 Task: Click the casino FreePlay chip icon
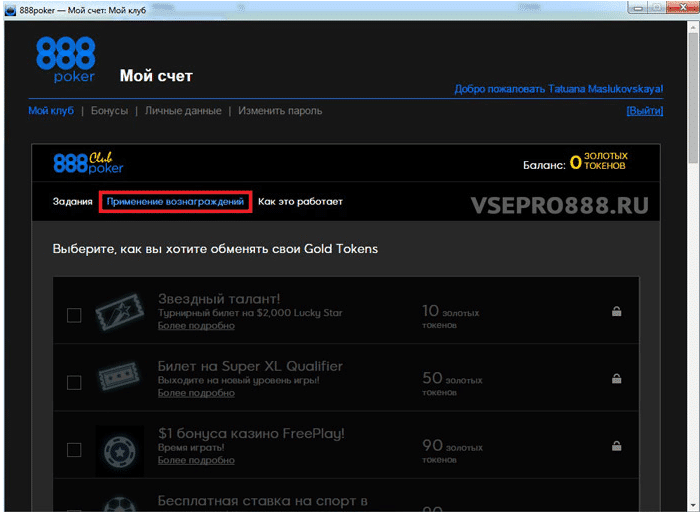coord(119,451)
